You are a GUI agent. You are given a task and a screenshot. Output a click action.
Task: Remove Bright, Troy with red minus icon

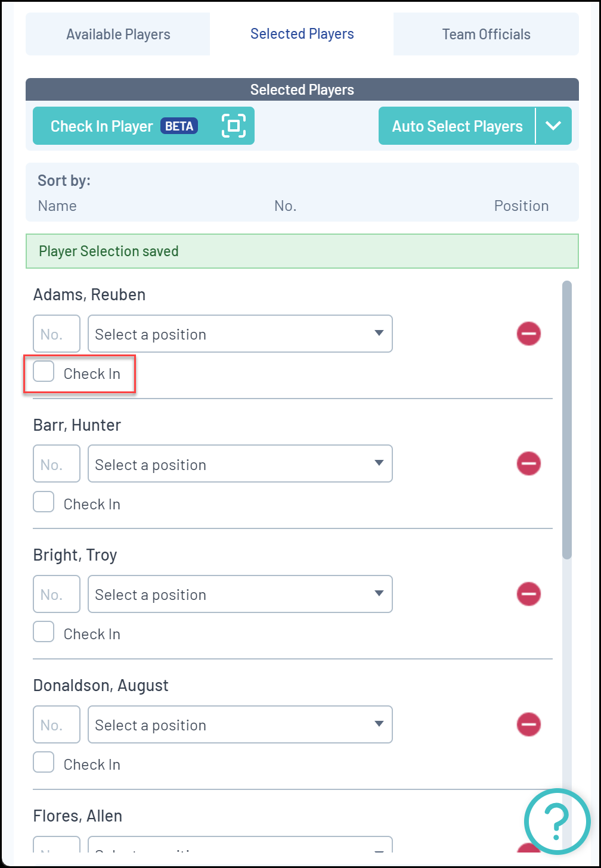tap(528, 594)
